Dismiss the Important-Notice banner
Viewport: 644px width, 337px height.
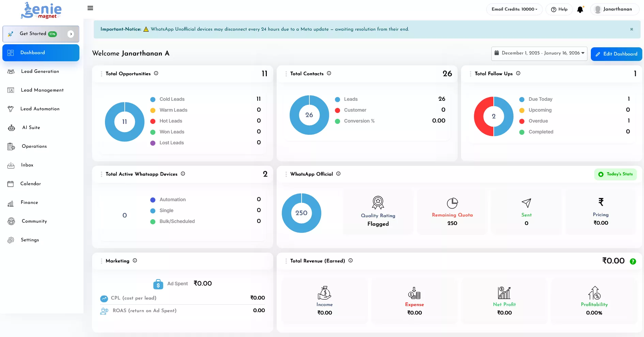coord(631,29)
